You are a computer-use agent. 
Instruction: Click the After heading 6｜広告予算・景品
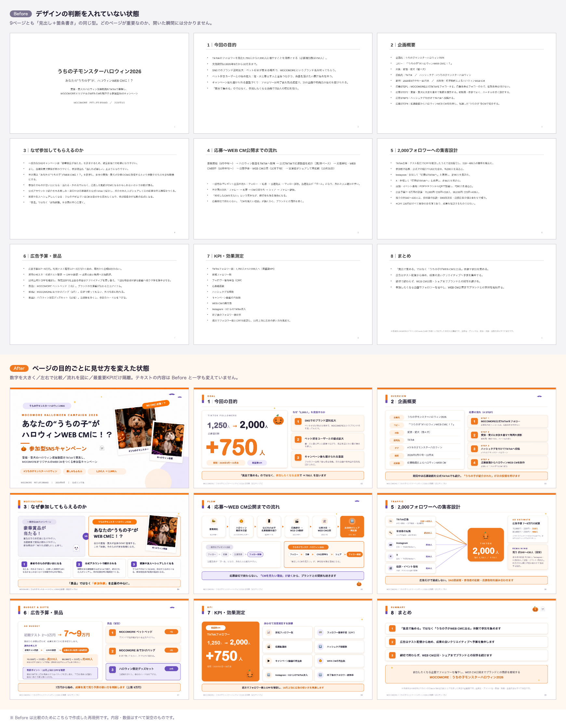point(43,613)
